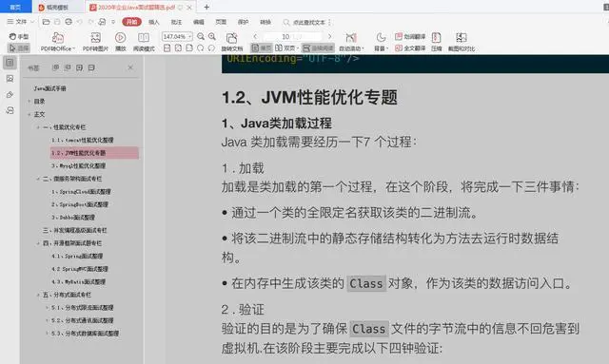Open bookmark 5.3、分布式数据库面试整理
Viewport: 609px width, 364px height.
[85, 334]
